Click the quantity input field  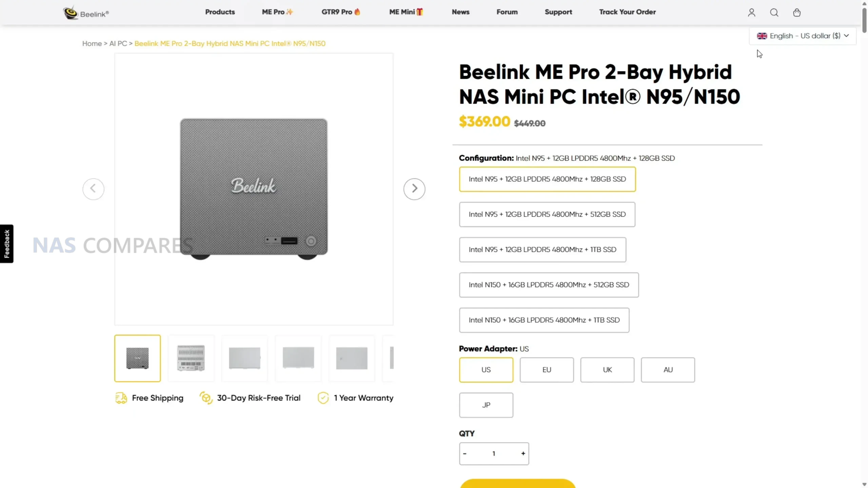[494, 453]
